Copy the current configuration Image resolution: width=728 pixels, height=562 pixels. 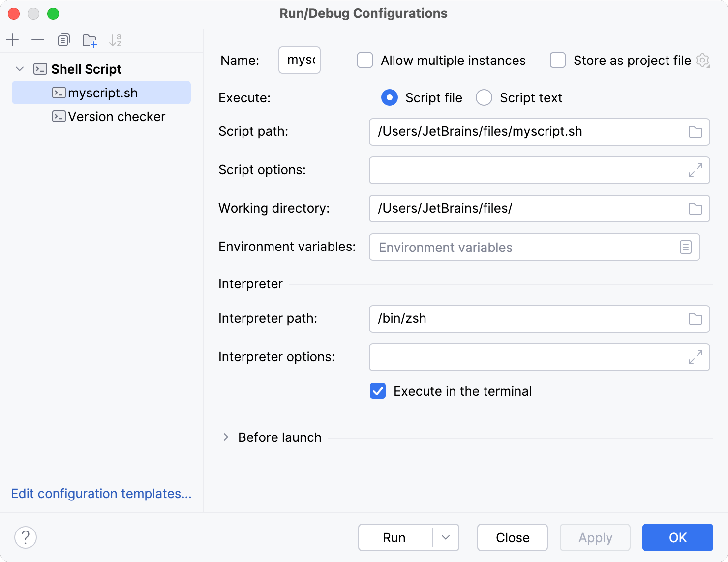tap(63, 40)
